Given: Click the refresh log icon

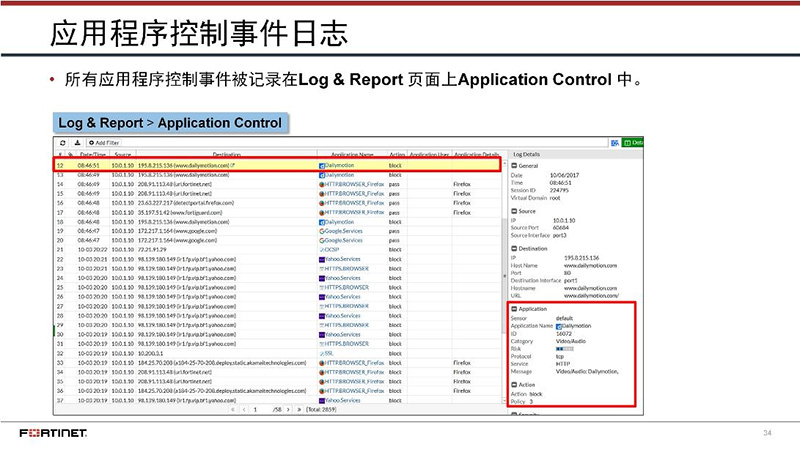Looking at the screenshot, I should [x=63, y=143].
